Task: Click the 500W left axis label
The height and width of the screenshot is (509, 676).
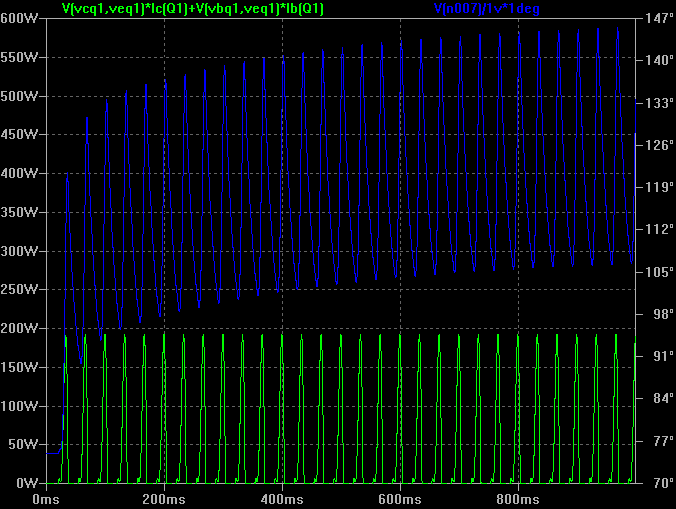Action: 19,96
